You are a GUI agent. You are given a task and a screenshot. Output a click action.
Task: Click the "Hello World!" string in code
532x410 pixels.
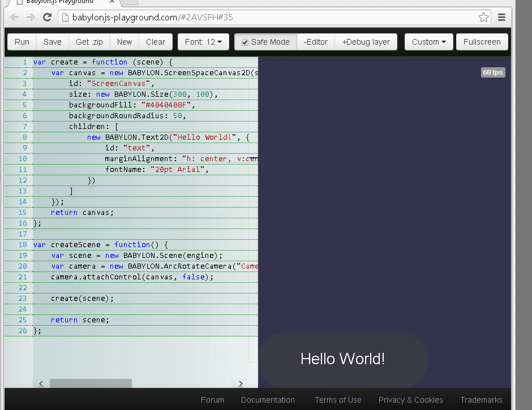204,137
